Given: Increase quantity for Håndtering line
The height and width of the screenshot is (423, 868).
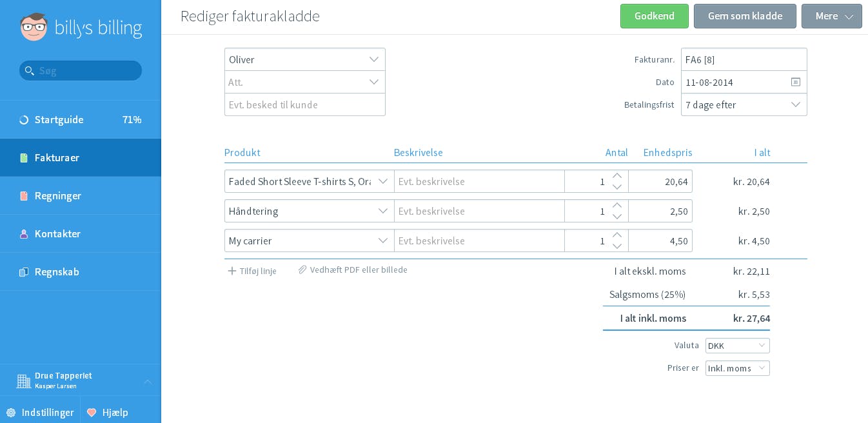Looking at the screenshot, I should pyautogui.click(x=617, y=206).
